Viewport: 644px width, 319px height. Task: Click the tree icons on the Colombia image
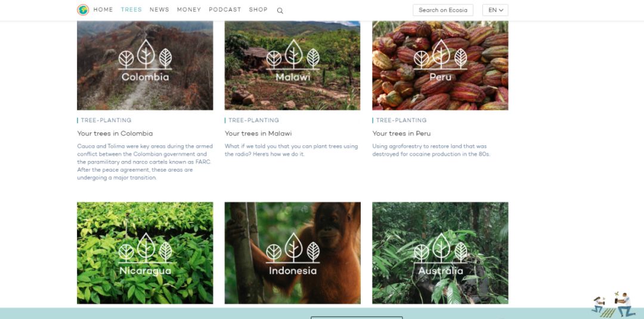(x=145, y=54)
